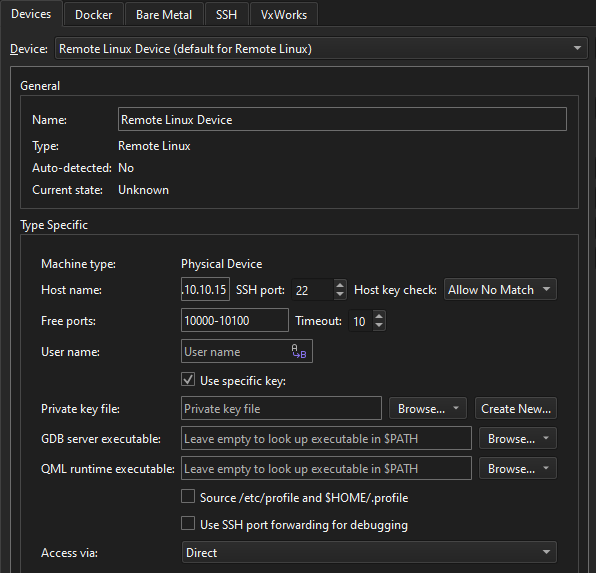Select the Devices tab

click(x=31, y=14)
